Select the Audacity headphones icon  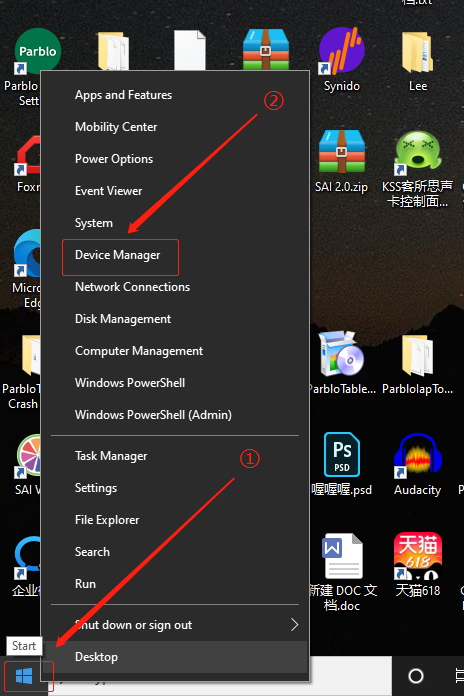(417, 456)
